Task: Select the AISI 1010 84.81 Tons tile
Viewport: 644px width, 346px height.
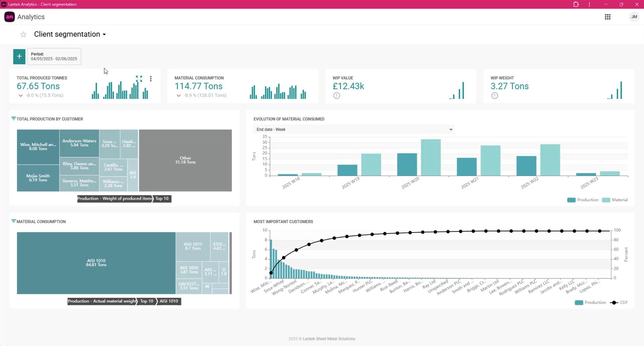Action: (x=96, y=263)
